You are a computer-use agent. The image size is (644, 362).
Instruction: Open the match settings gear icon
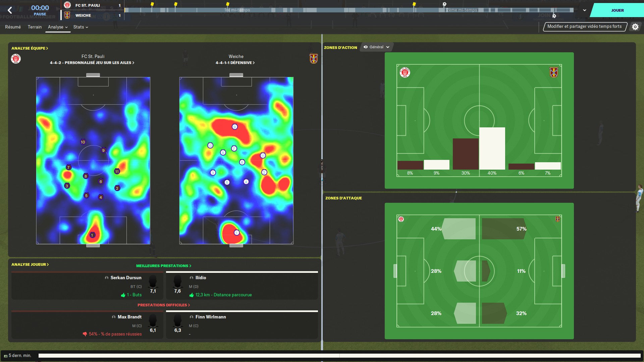click(x=635, y=27)
